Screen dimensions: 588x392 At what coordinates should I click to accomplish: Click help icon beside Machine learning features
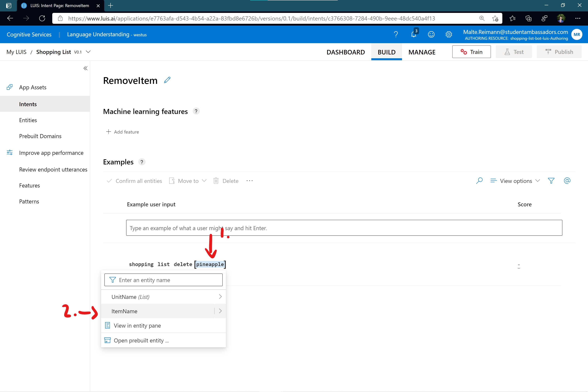point(196,111)
